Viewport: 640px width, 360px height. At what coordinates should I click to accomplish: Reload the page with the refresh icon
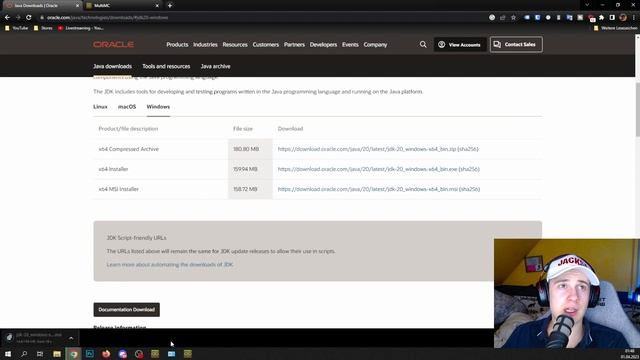[29, 18]
